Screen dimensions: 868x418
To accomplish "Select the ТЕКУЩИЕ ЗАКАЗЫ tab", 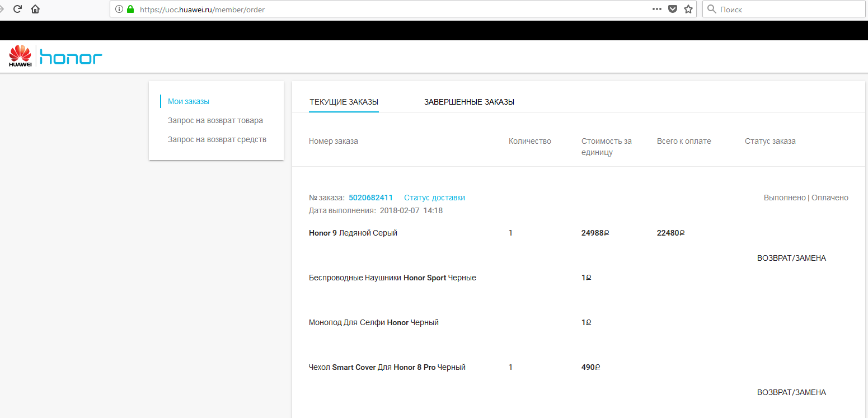I will click(x=344, y=102).
